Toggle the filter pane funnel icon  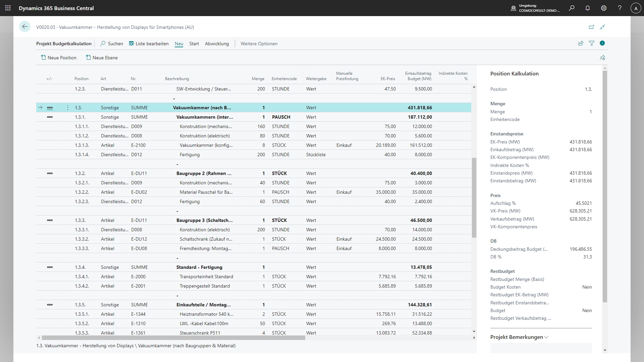592,43
